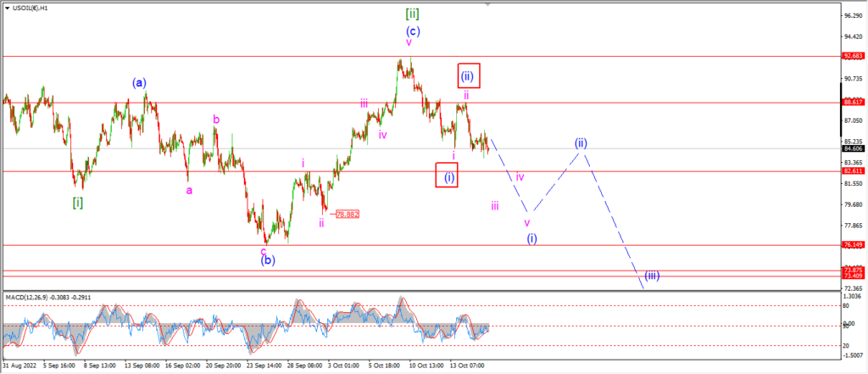The height and width of the screenshot is (374, 868).
Task: Select the pink b wave label
Action: coord(216,120)
